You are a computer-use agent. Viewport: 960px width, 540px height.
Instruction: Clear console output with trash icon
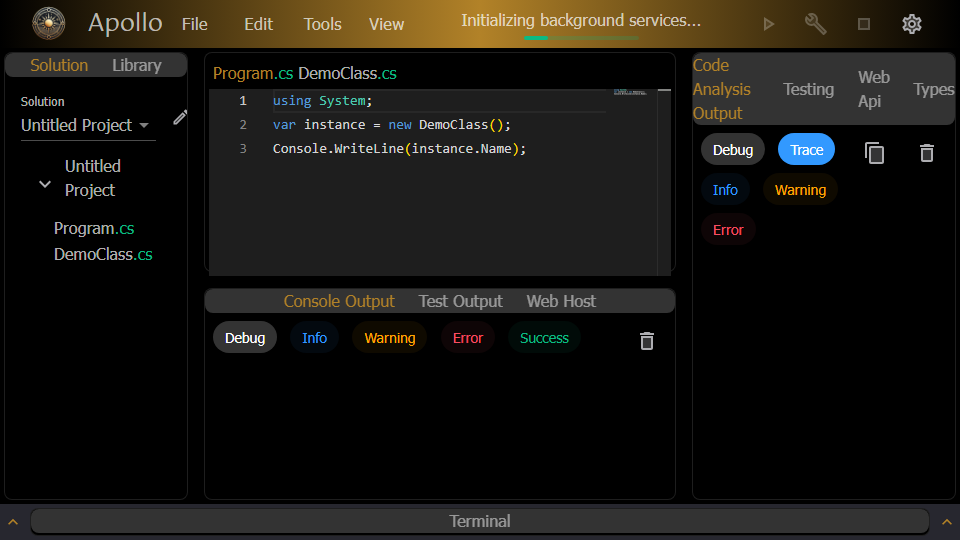pyautogui.click(x=647, y=340)
